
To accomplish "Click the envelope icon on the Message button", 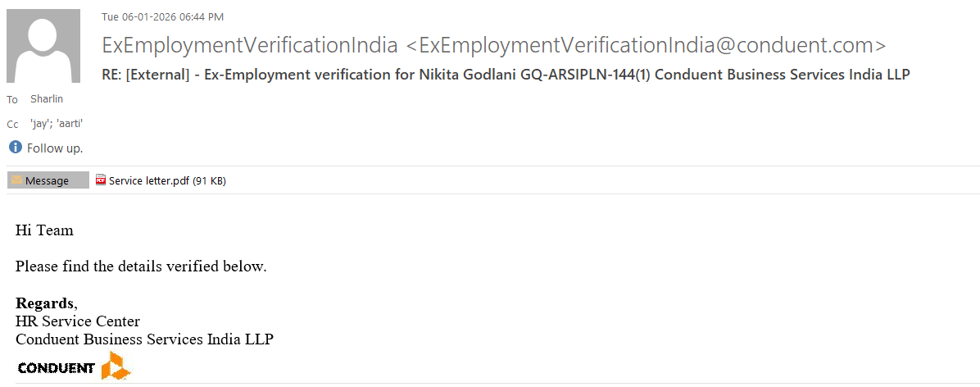I will pos(16,180).
